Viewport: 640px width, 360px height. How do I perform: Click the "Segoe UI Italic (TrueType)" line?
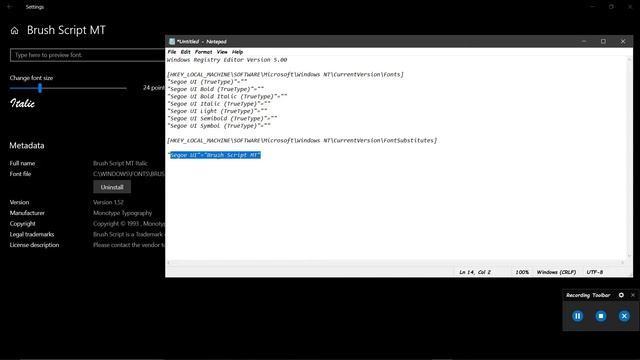[x=219, y=104]
